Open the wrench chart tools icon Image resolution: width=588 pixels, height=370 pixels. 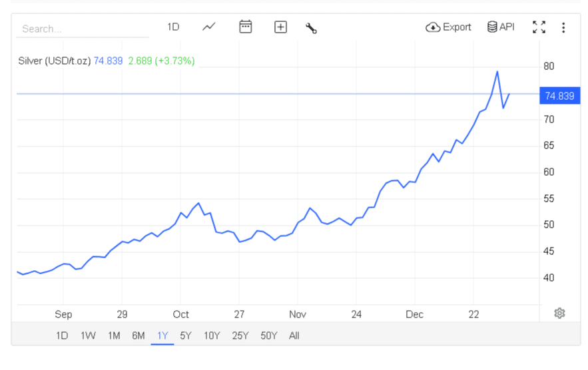tap(311, 28)
